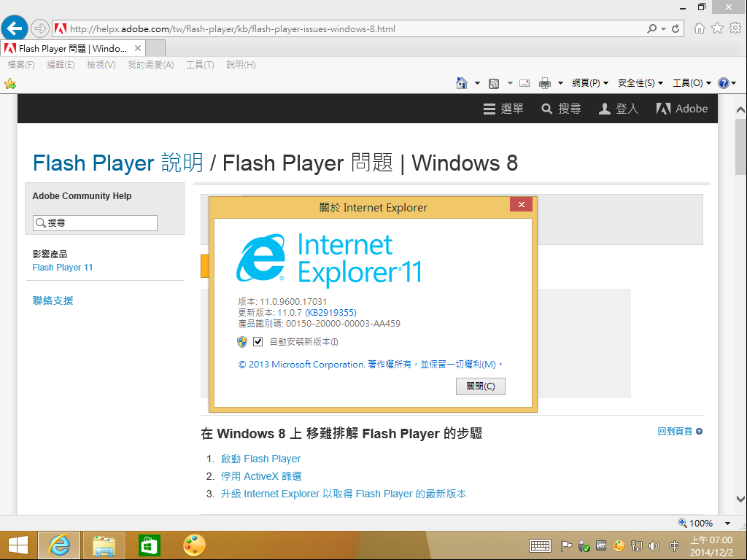Click the 登入 sign-in person icon

click(x=619, y=109)
